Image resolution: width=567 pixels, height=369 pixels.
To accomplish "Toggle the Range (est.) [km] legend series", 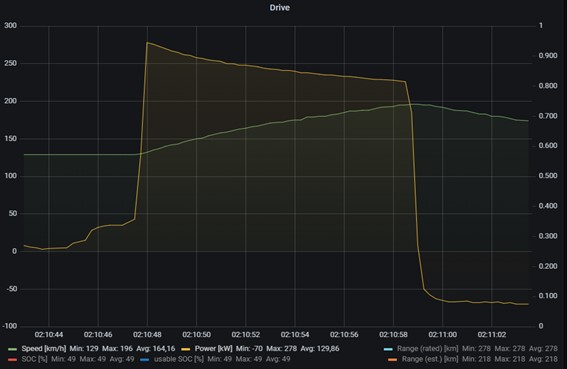I will (430, 359).
